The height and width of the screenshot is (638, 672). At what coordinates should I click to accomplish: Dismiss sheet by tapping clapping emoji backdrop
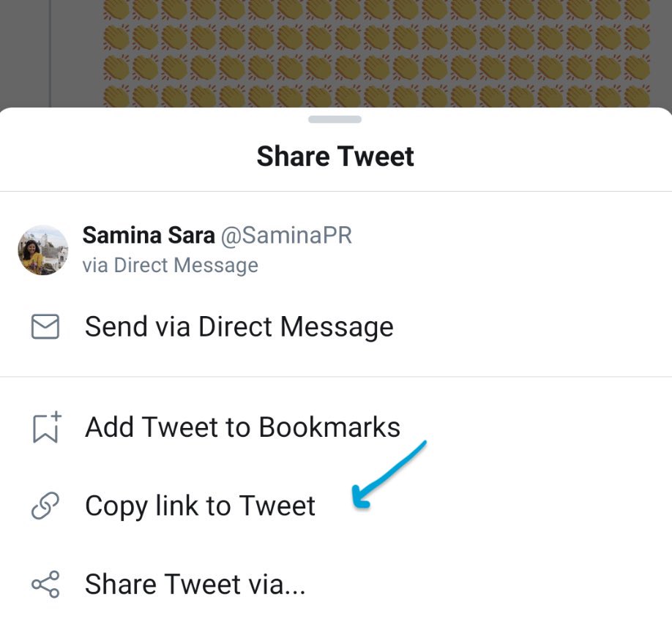click(366, 51)
